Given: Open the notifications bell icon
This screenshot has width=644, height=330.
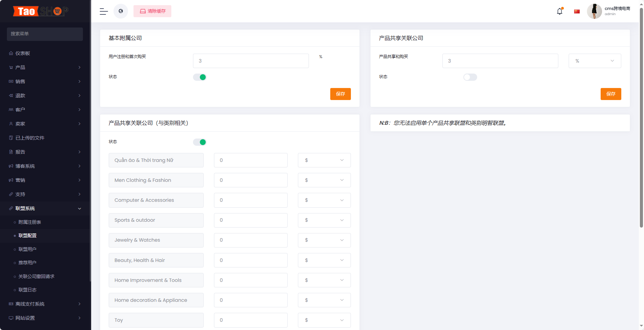Looking at the screenshot, I should coord(560,11).
